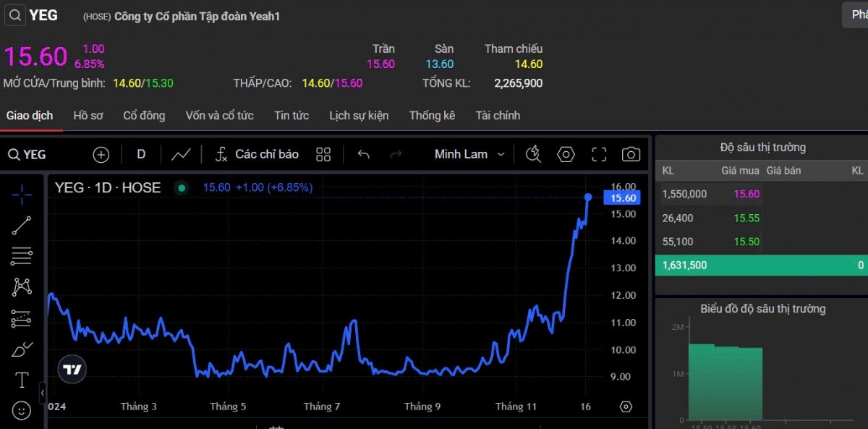Select bid price 15.55 in order book

(x=746, y=218)
